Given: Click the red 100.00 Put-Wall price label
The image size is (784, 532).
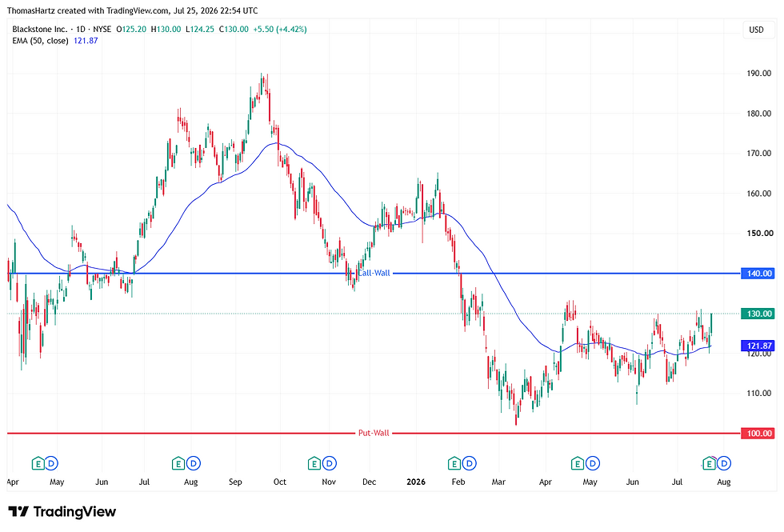Looking at the screenshot, I should click(x=758, y=433).
